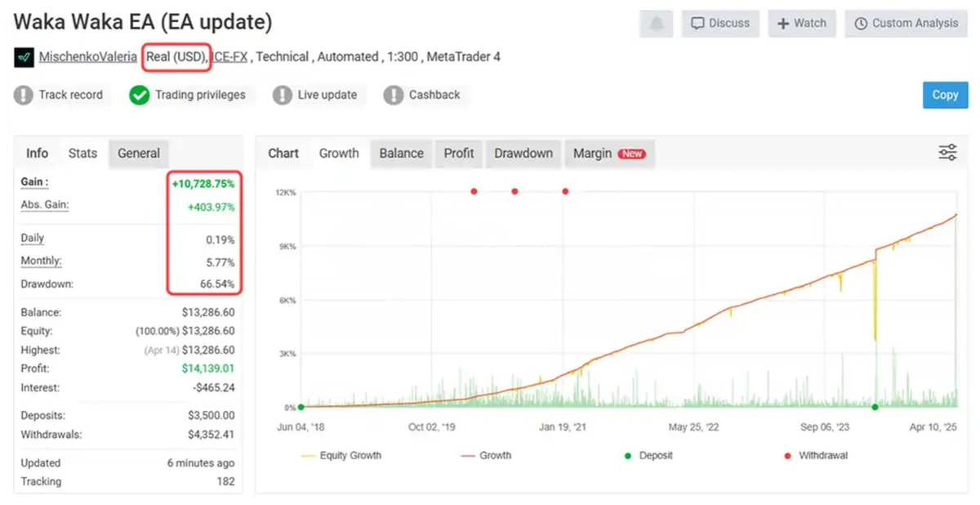Screen dimensions: 980x505
Task: Open the ICE-FX broker link
Action: coord(229,57)
